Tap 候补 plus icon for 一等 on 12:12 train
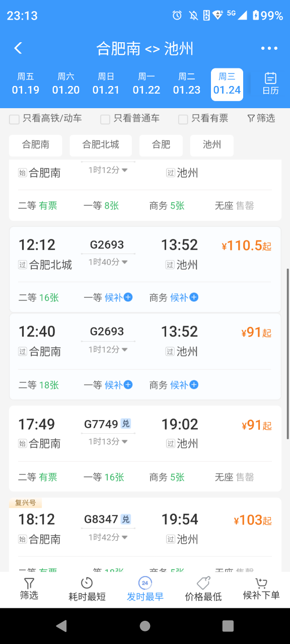Viewport: 290px width, 644px height. [x=128, y=297]
